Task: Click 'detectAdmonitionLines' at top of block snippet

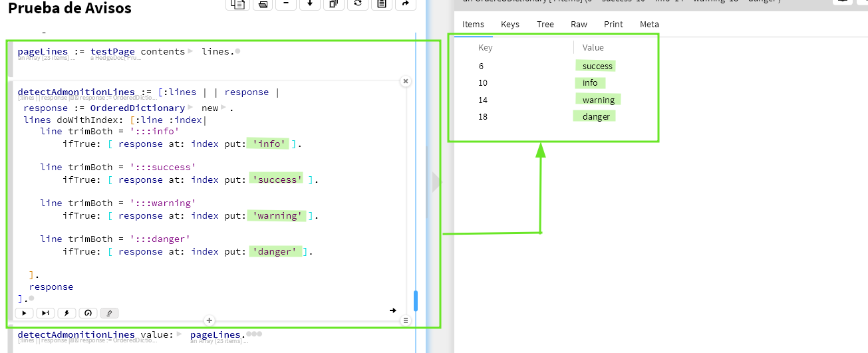Action: [x=76, y=92]
